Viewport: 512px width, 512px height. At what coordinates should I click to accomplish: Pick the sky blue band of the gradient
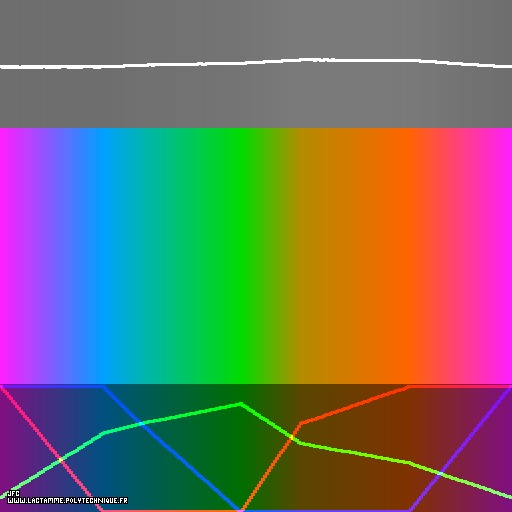103,256
